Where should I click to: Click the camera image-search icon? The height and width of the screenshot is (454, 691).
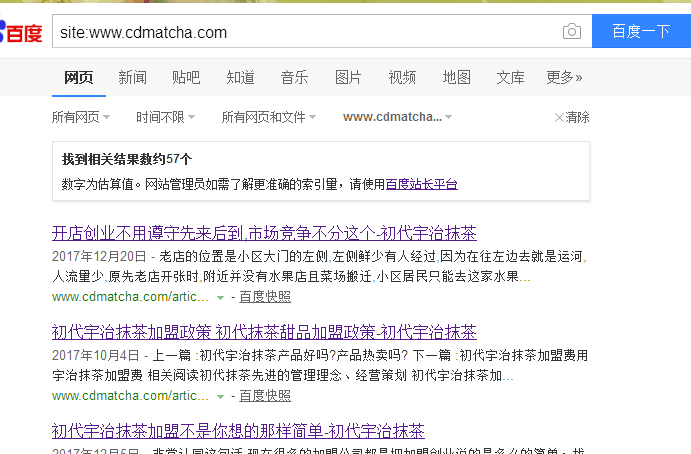pos(572,31)
